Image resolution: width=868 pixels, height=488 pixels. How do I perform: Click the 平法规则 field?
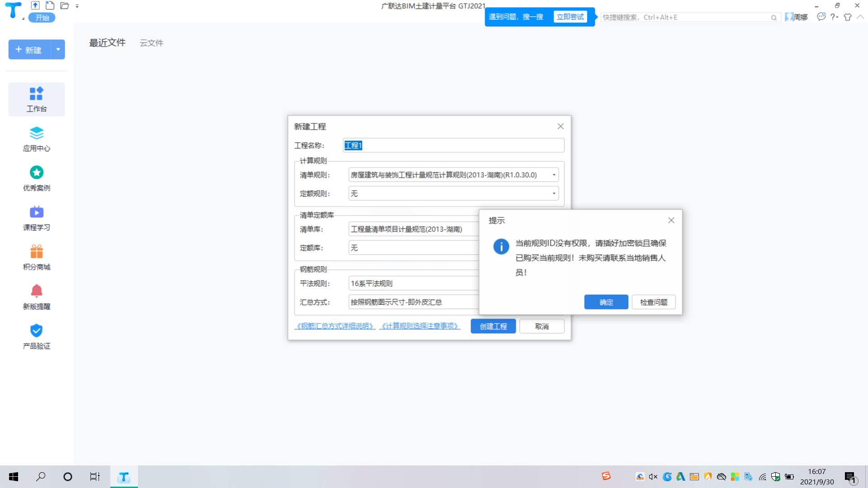tap(414, 283)
